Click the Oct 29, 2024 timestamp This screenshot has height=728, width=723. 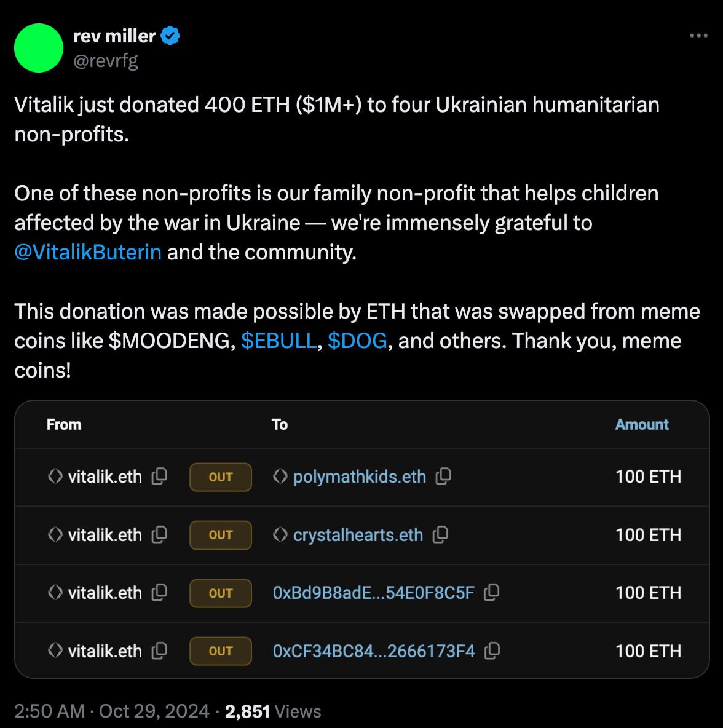[x=154, y=711]
